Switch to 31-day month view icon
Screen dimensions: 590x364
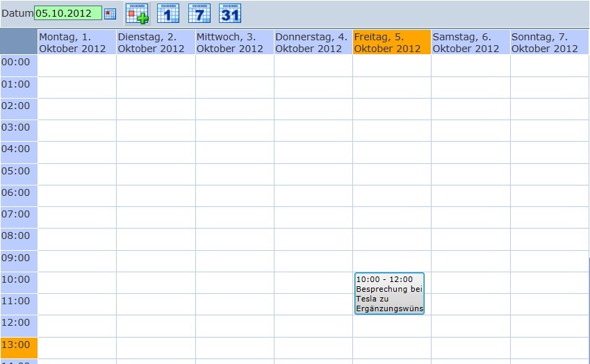click(230, 13)
